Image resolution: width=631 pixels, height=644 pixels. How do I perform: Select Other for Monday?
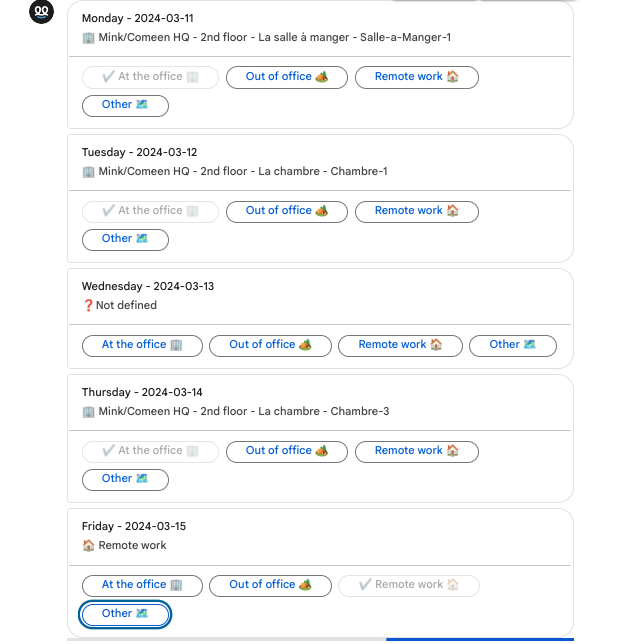pyautogui.click(x=125, y=106)
